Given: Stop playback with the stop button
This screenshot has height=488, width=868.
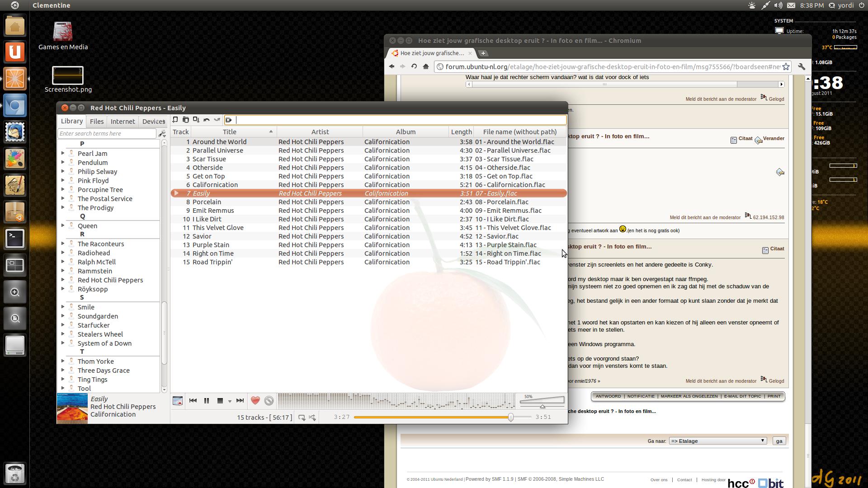Looking at the screenshot, I should pyautogui.click(x=220, y=401).
